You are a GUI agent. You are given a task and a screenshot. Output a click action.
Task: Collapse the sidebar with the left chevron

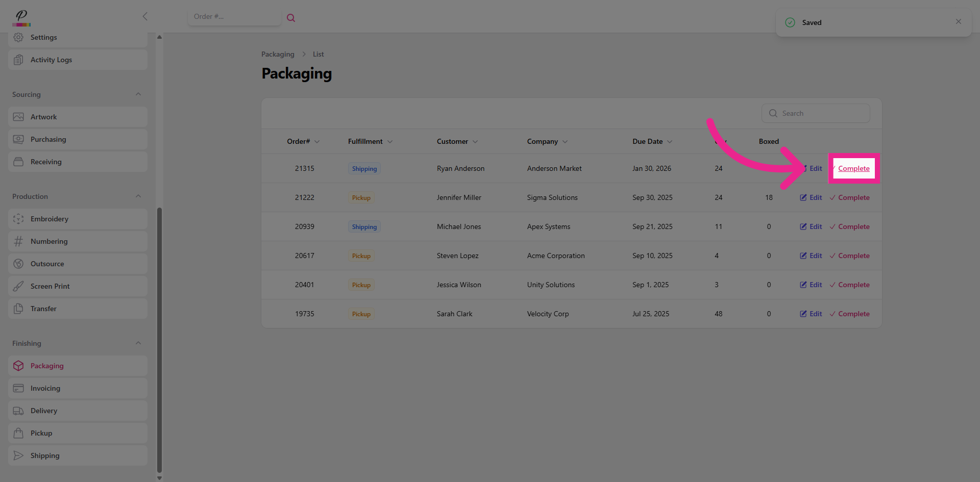coord(145,16)
